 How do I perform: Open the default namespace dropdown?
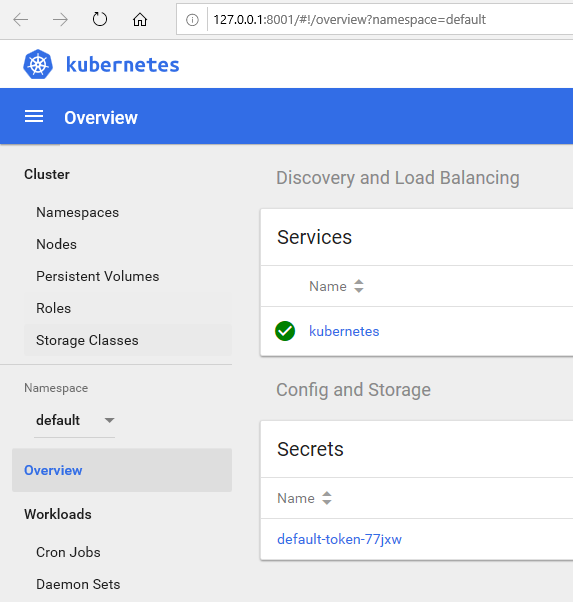[75, 420]
